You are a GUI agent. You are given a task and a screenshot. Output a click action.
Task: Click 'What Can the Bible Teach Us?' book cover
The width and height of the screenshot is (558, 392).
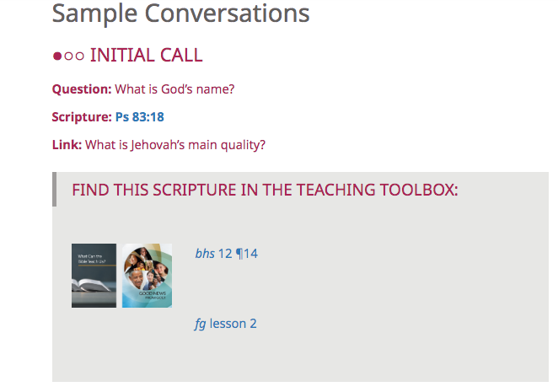pos(94,276)
